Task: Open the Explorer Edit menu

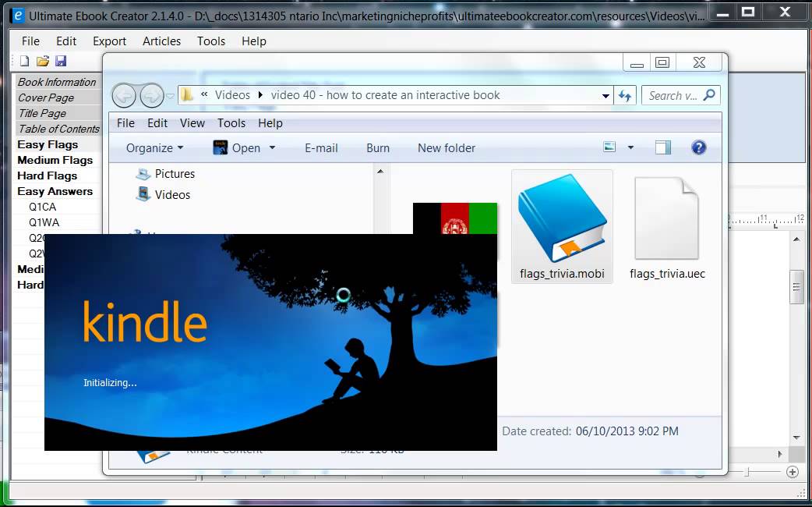Action: tap(157, 123)
